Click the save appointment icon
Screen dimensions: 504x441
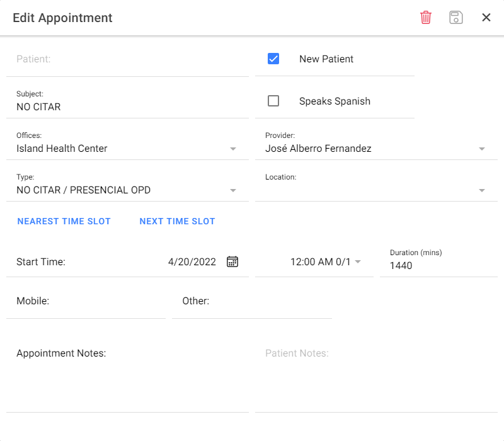[x=455, y=18]
